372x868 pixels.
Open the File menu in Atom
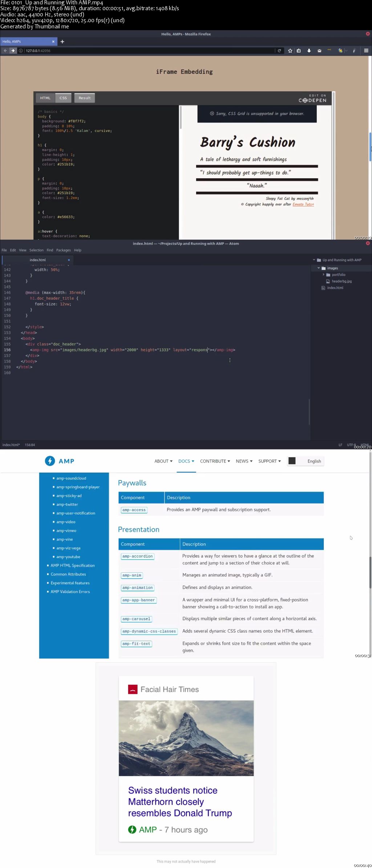pos(4,250)
